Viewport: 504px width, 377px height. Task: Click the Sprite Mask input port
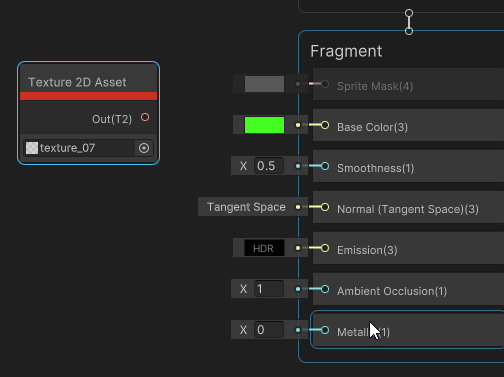pos(325,84)
